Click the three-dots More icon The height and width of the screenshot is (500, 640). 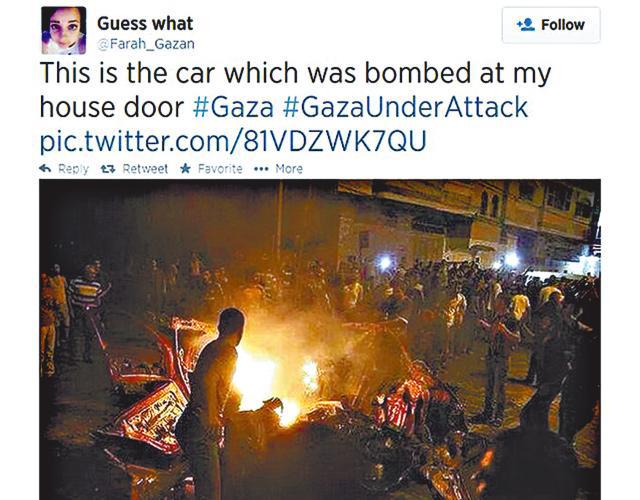pyautogui.click(x=261, y=169)
